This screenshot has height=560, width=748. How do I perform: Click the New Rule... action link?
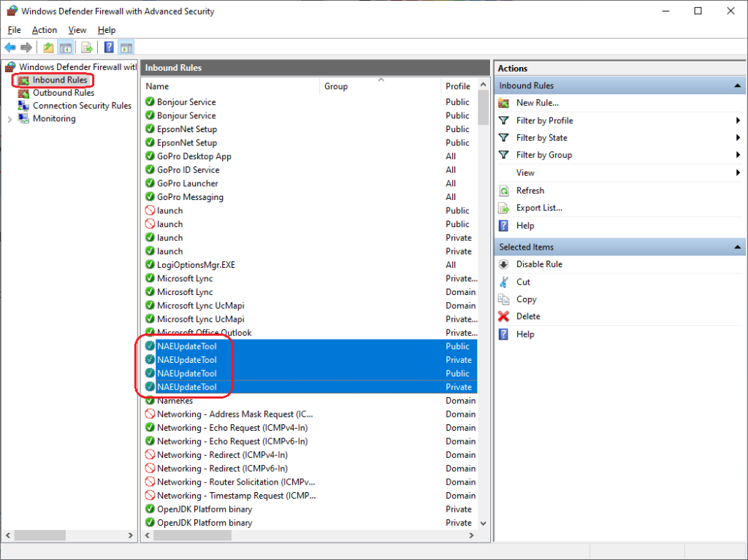(537, 102)
